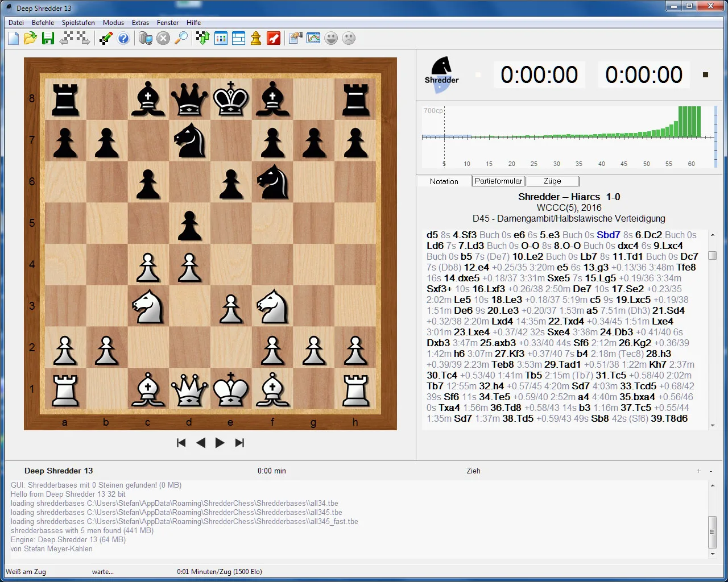Click the 'Weiß am Zug' status bar text
The width and height of the screenshot is (728, 582).
(x=26, y=572)
